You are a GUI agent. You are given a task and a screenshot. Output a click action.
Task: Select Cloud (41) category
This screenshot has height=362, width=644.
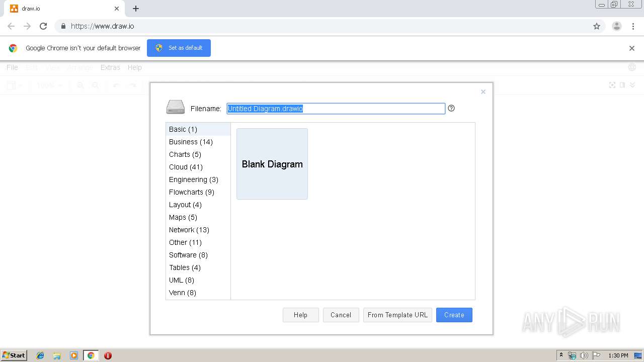pyautogui.click(x=198, y=167)
